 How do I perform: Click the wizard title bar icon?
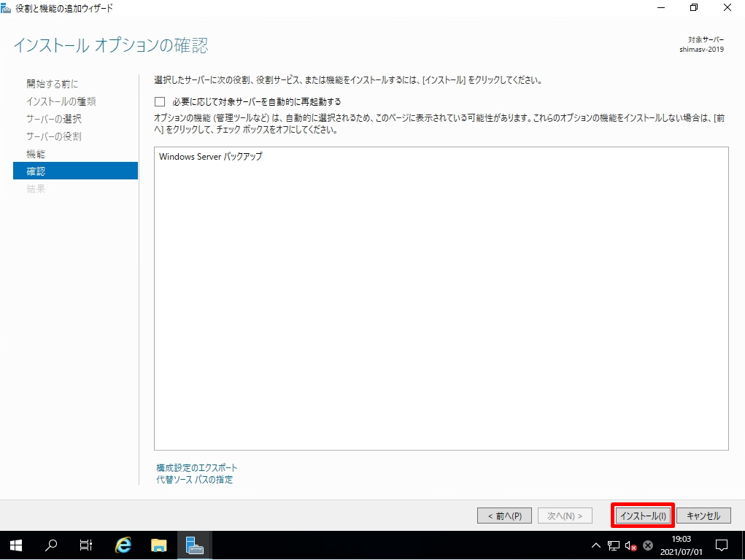[x=6, y=7]
